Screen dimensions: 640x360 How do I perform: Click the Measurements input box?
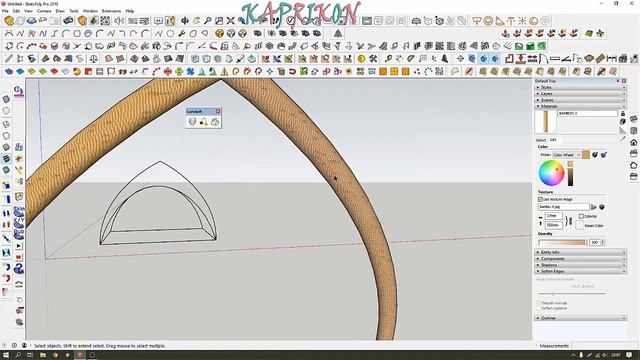click(604, 346)
